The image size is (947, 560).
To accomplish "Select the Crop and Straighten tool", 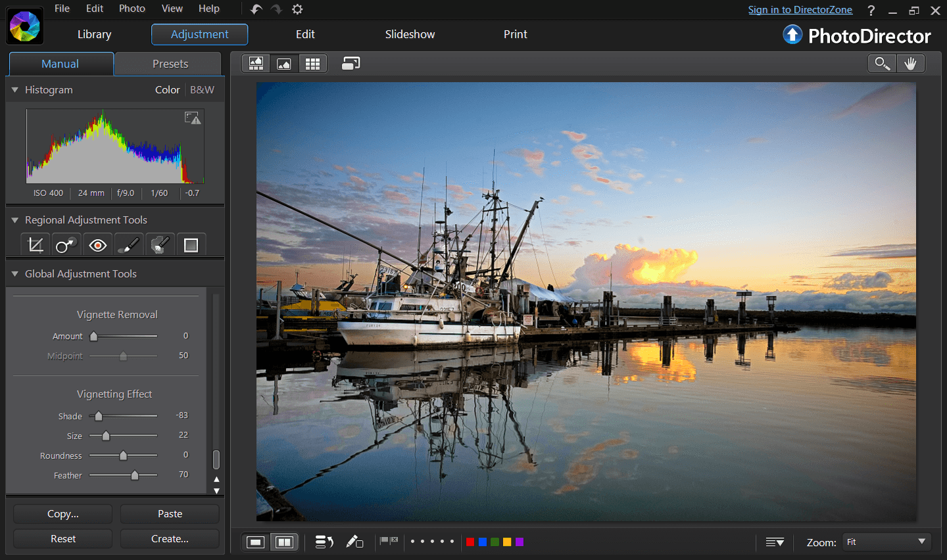I will tap(36, 245).
